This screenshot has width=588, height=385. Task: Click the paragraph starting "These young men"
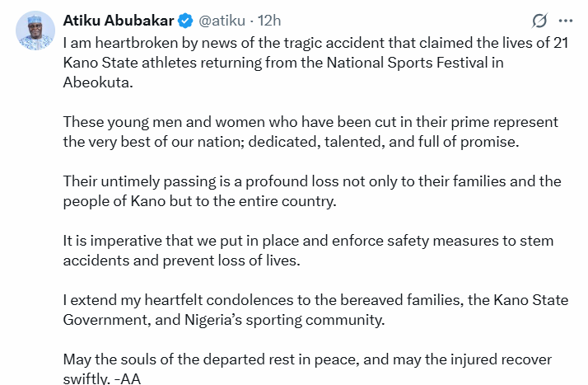point(310,131)
